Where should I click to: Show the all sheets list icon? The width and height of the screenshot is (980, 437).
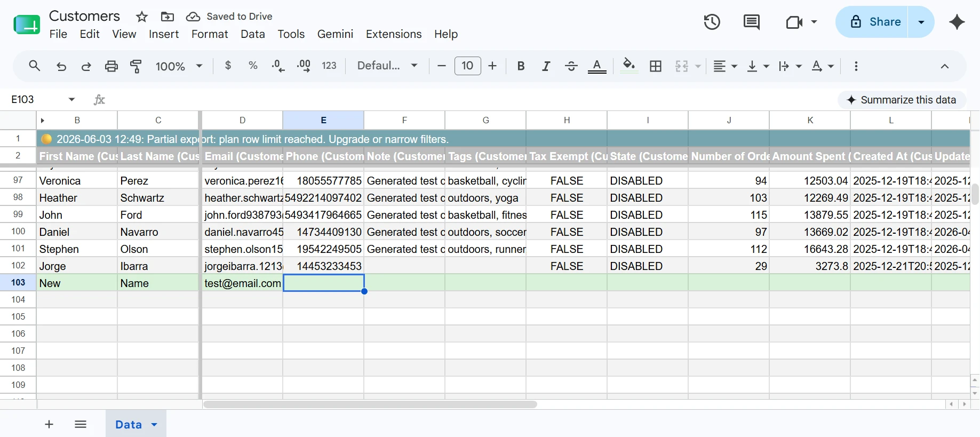click(x=81, y=424)
